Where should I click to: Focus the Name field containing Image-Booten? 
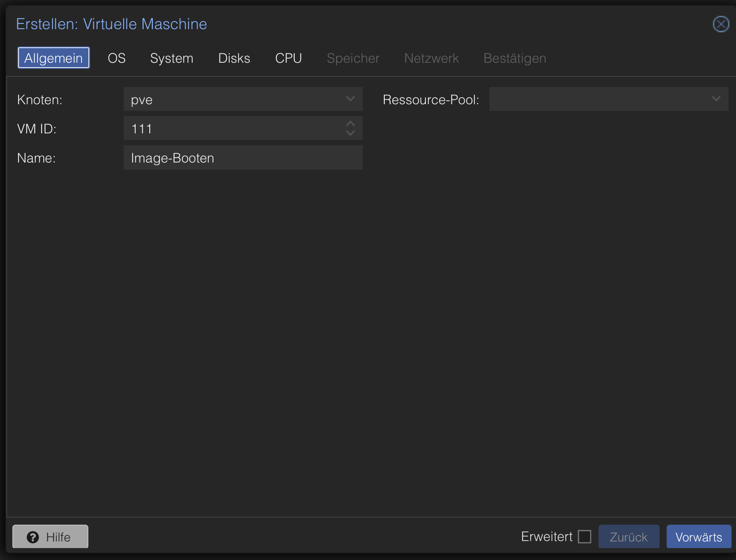(x=243, y=158)
